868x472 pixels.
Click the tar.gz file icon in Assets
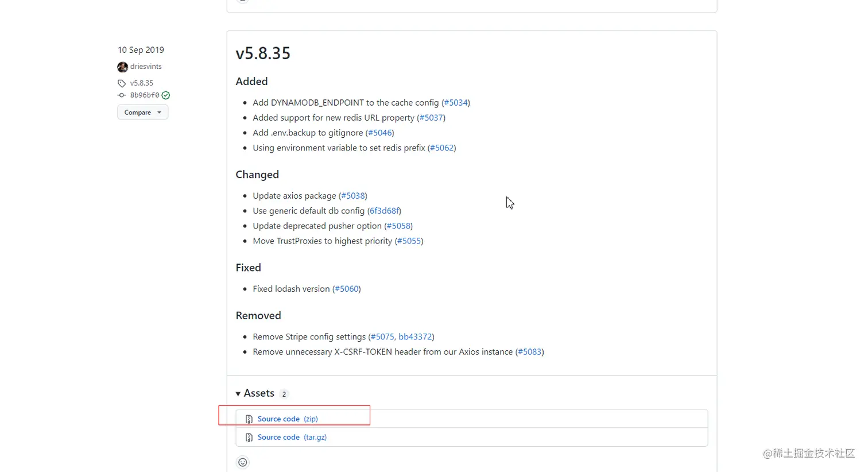click(x=249, y=438)
